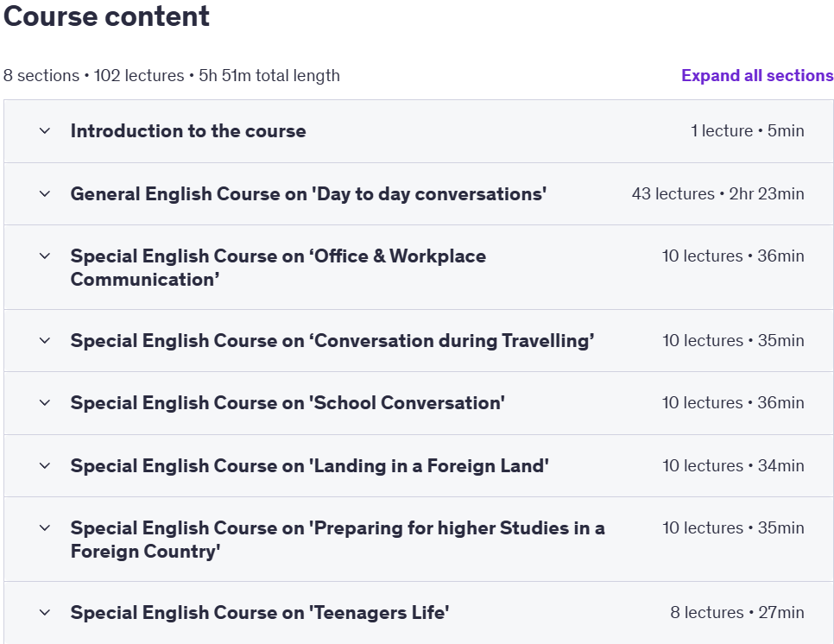Expand chevron beside 'School Conversation' section

tap(45, 402)
